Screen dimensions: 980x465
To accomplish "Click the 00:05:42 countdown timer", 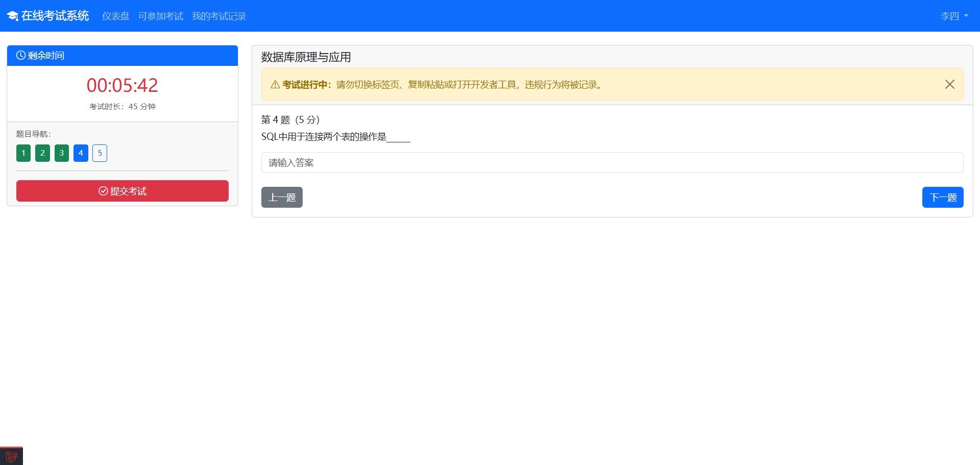I will pos(122,85).
